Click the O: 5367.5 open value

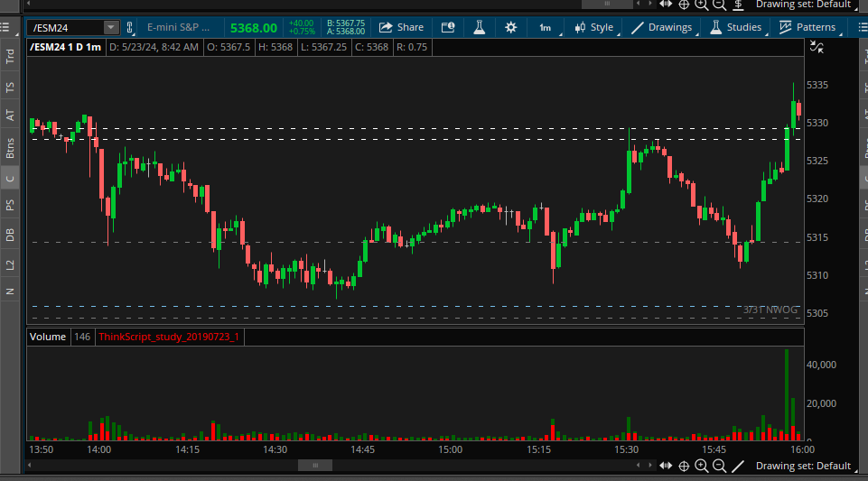229,47
